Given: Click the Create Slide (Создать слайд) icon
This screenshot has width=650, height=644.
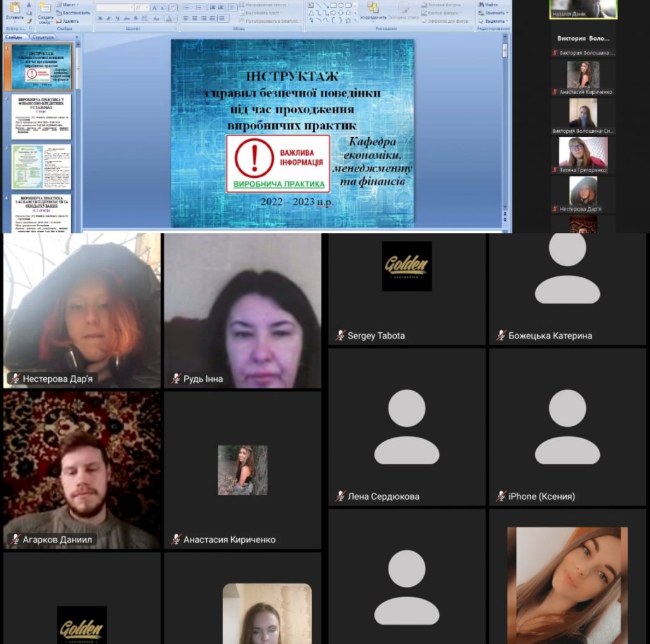Looking at the screenshot, I should pyautogui.click(x=45, y=9).
